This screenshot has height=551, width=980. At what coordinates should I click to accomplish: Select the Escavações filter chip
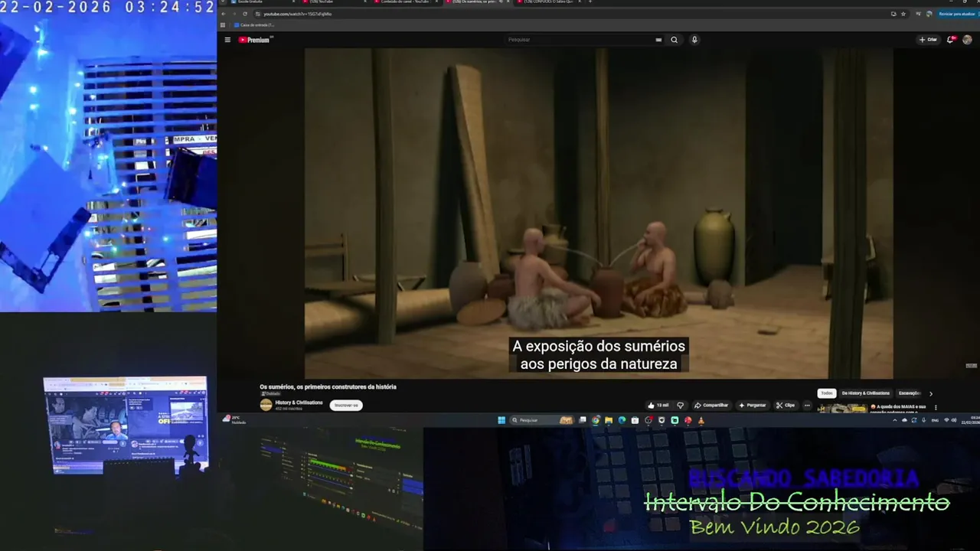(x=910, y=393)
